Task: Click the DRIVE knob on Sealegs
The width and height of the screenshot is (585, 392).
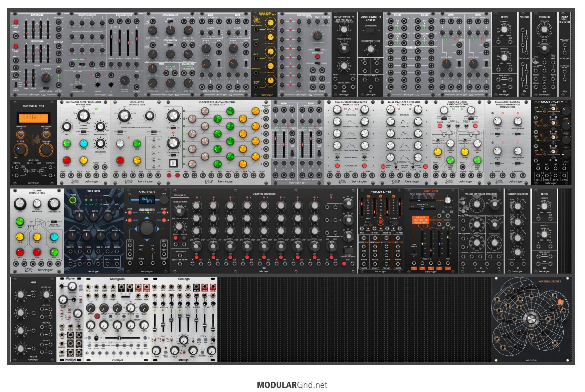Action: coord(156,350)
